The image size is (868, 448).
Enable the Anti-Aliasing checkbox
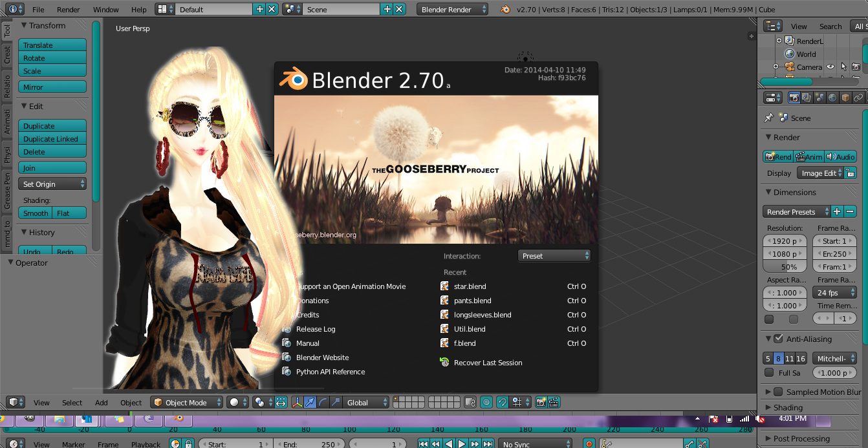point(779,338)
